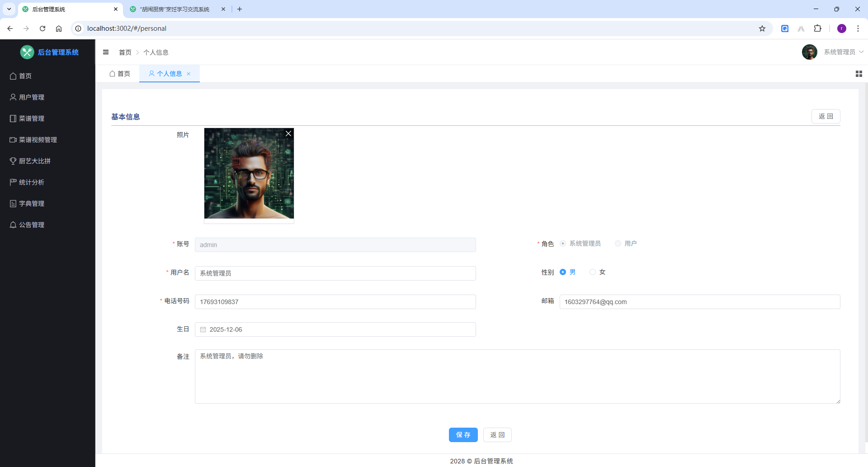Open a new browser tab
The height and width of the screenshot is (467, 868).
pos(240,9)
